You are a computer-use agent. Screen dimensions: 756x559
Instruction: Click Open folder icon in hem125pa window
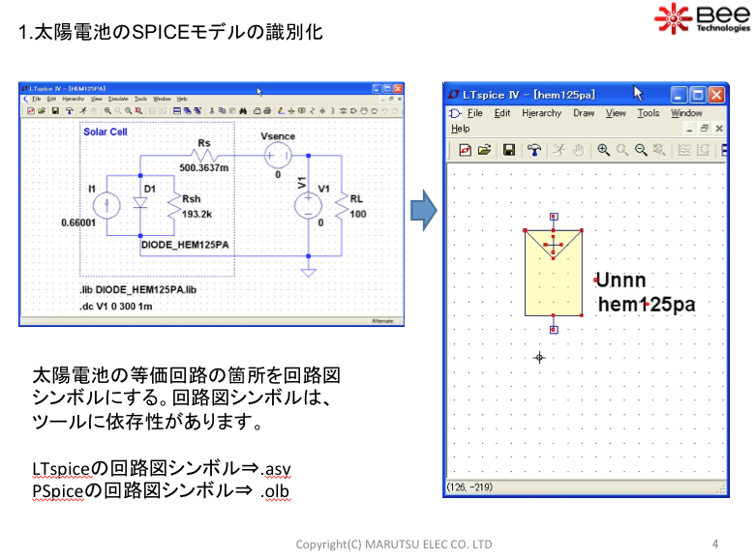pos(484,150)
